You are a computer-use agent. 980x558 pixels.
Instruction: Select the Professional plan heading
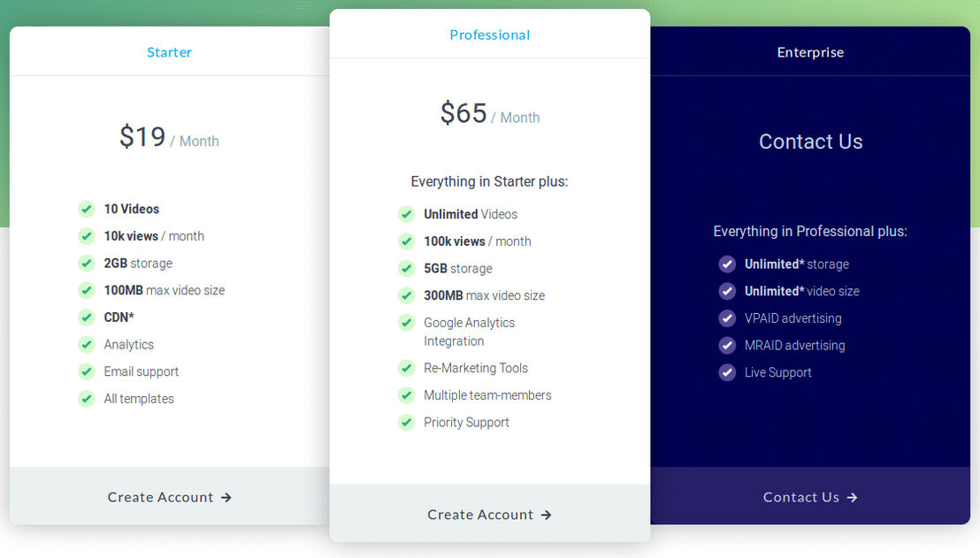coord(489,35)
